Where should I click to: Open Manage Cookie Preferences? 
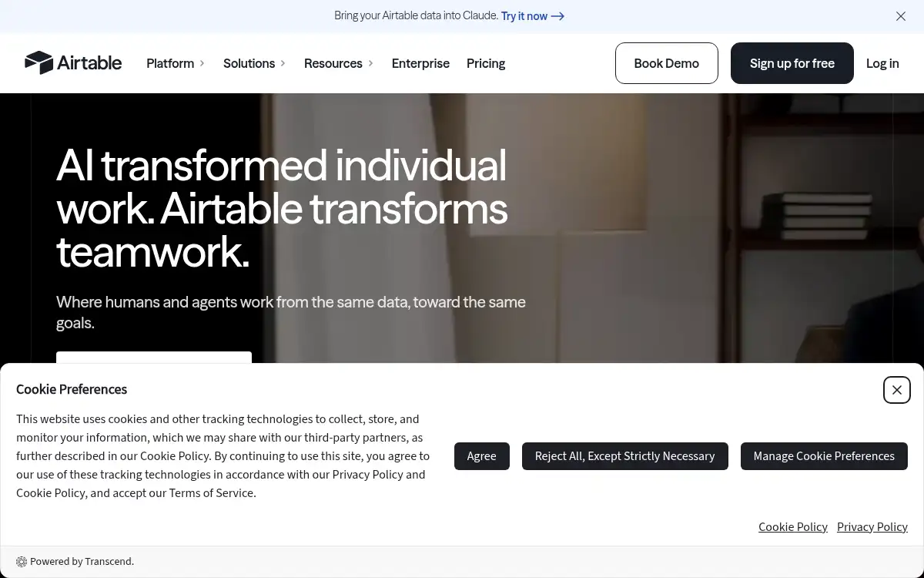click(824, 456)
